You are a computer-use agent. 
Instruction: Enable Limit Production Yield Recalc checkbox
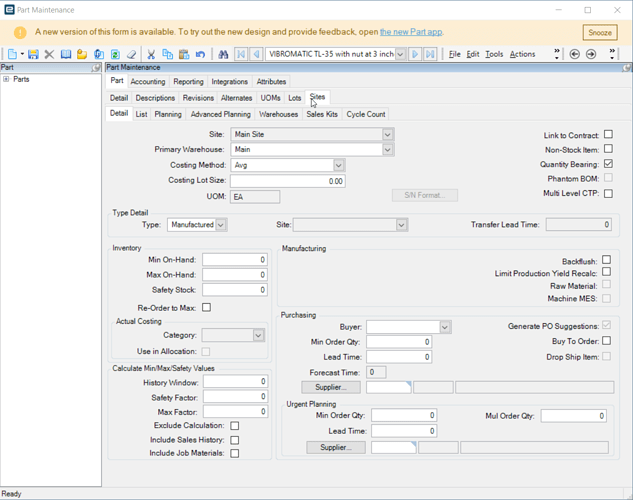click(606, 272)
